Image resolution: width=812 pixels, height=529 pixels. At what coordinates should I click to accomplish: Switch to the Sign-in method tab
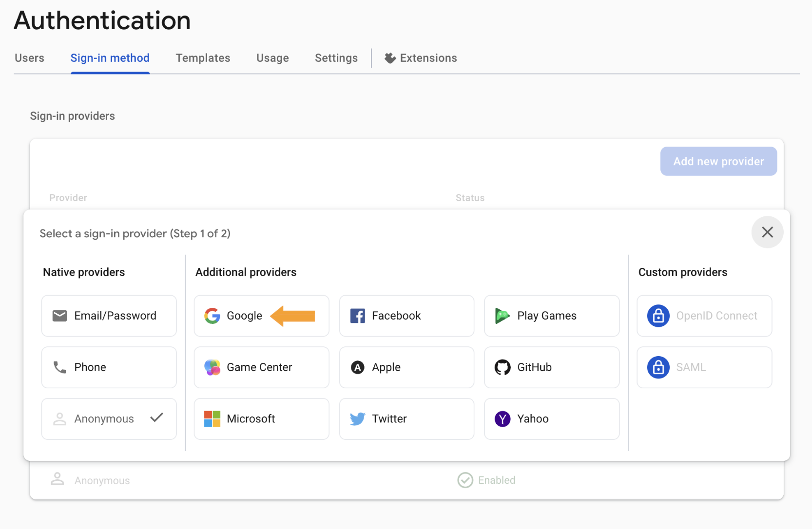[110, 58]
